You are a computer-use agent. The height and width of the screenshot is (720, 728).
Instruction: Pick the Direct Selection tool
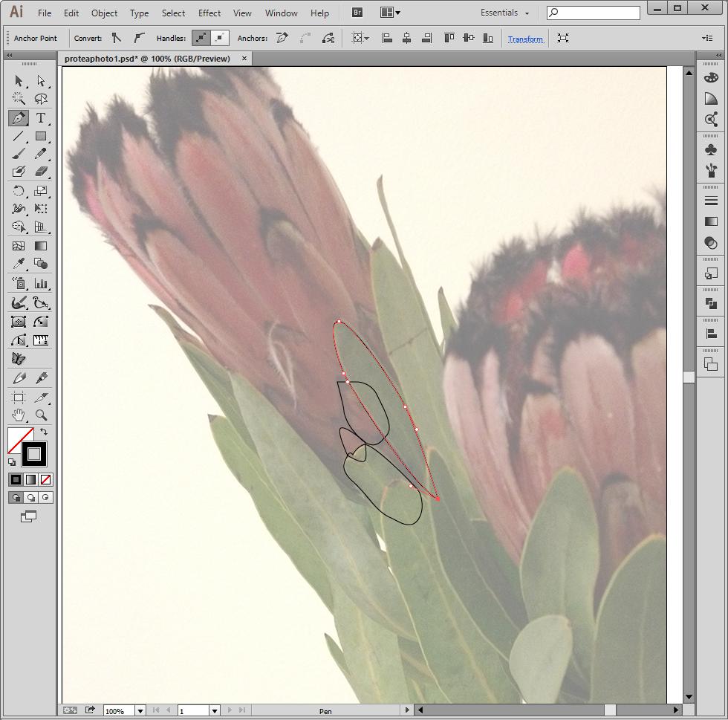point(41,81)
